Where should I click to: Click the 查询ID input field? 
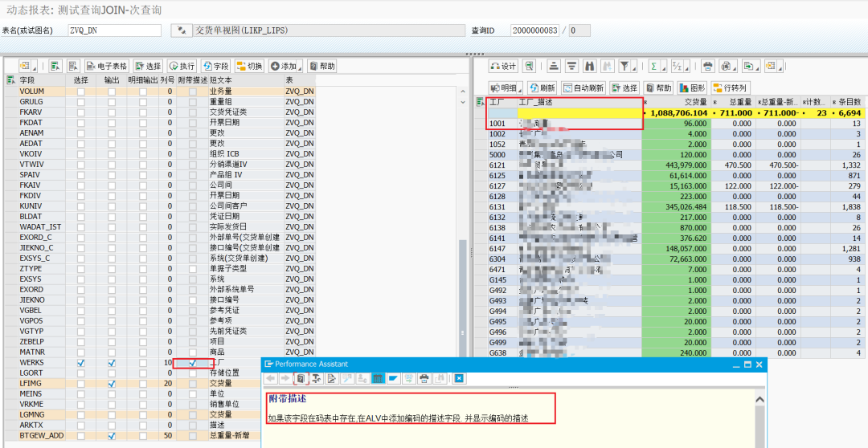coord(534,31)
